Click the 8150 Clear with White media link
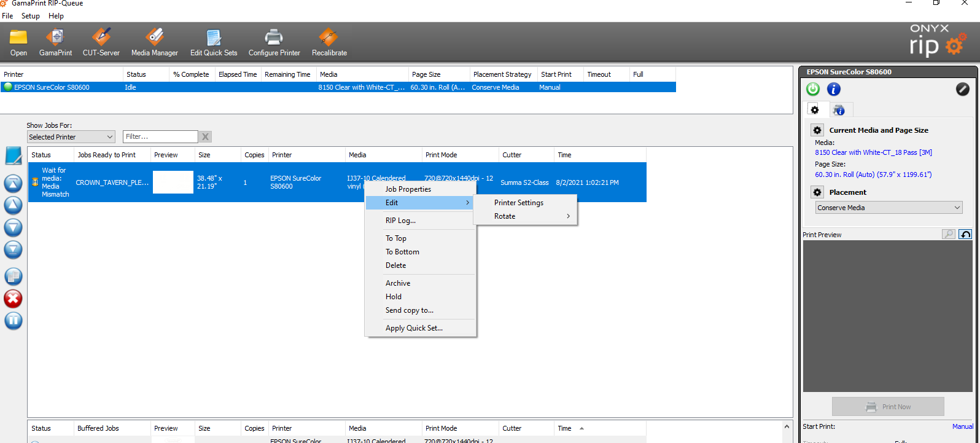Screen dimensions: 980x443 pos(873,152)
